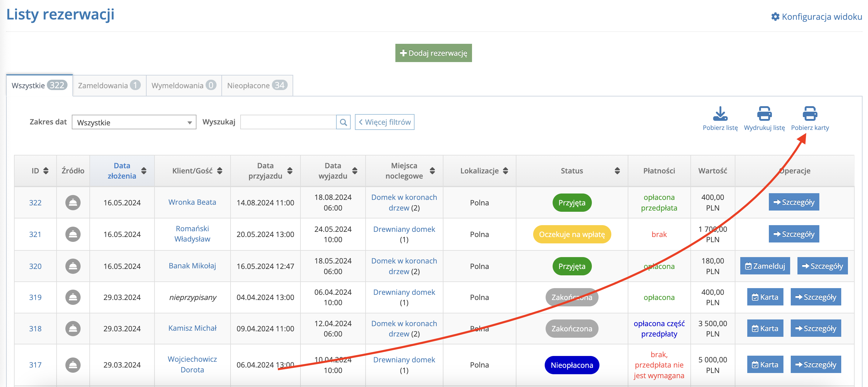
Task: Sort by Miejsca noclegowe column arrows
Action: pos(432,171)
